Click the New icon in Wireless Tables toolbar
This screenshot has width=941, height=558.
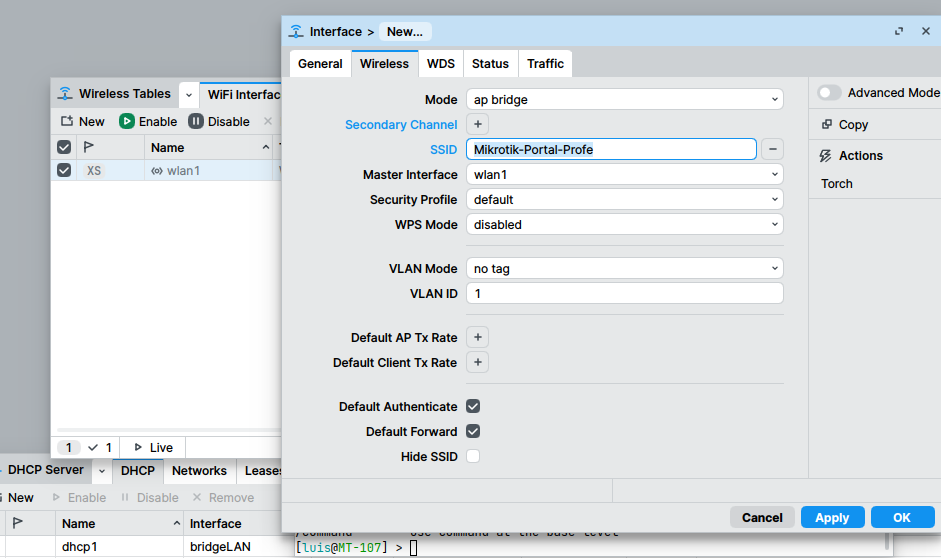pyautogui.click(x=67, y=122)
